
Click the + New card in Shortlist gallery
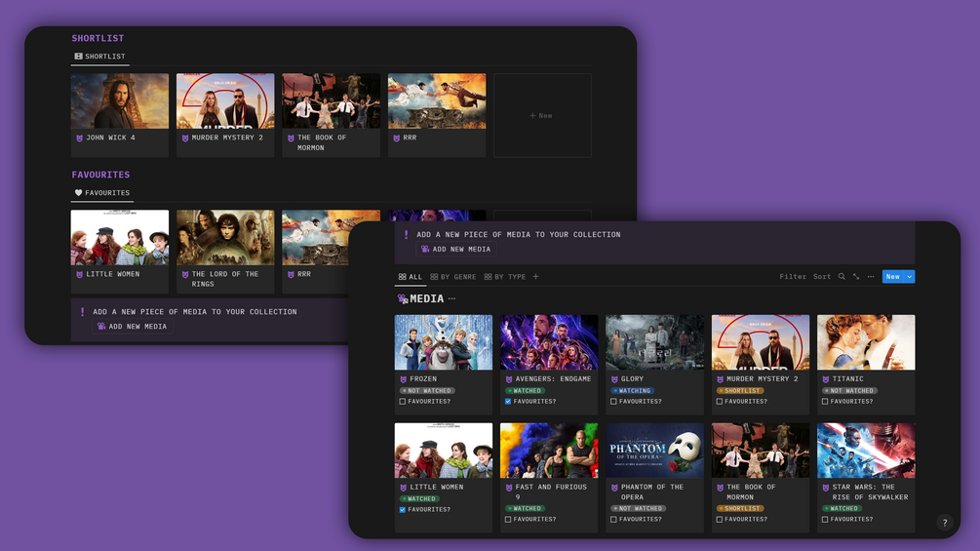coord(542,116)
